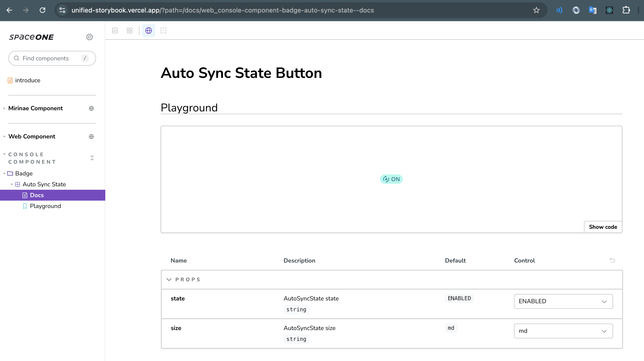Click the 'AutoSyncState state' description

[x=311, y=299]
